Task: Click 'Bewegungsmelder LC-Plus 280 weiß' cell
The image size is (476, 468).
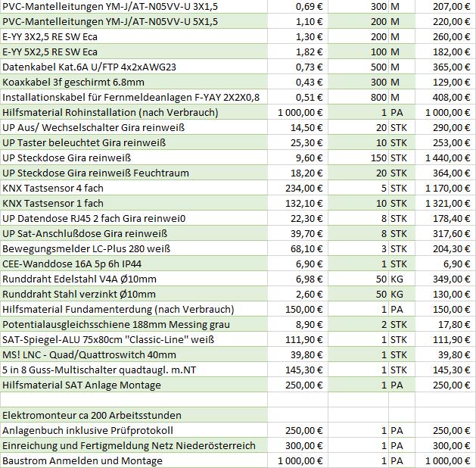Action: pyautogui.click(x=134, y=248)
